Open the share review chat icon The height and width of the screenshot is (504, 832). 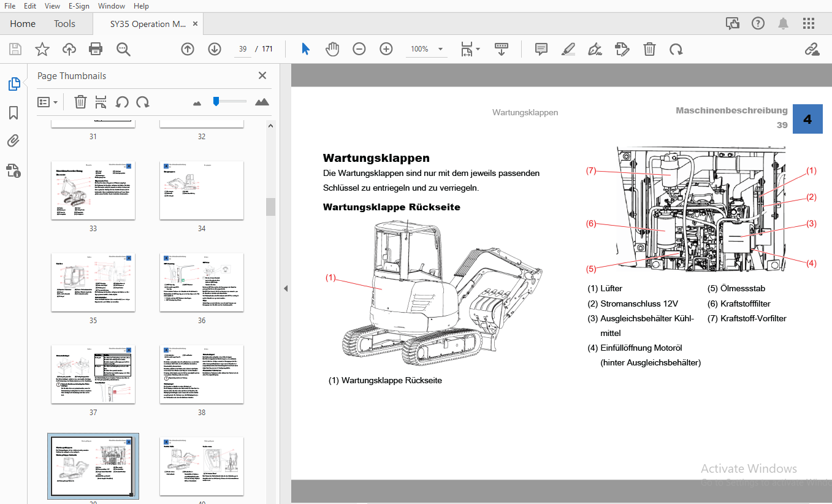(x=732, y=24)
